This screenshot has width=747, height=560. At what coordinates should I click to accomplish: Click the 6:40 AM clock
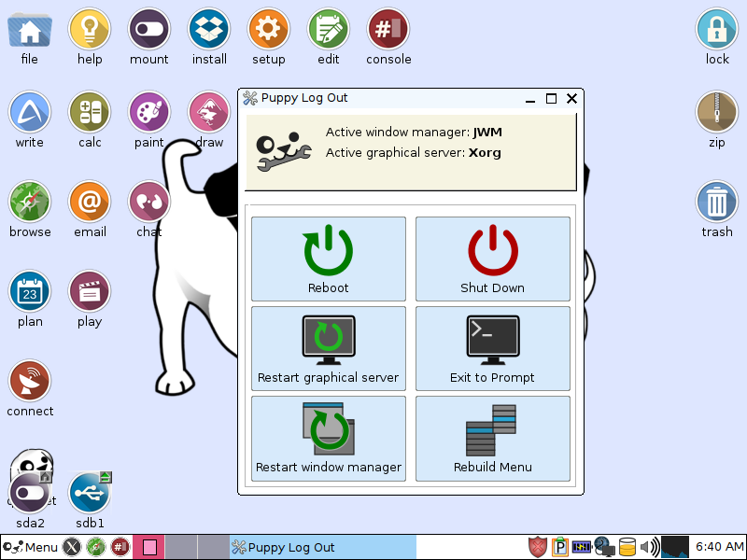(x=719, y=547)
